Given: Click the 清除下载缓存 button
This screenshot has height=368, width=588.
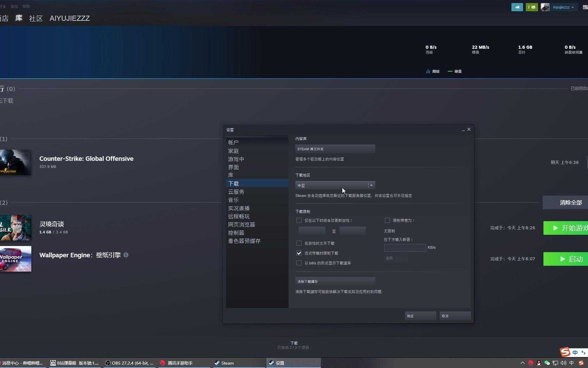Looking at the screenshot, I should pyautogui.click(x=335, y=281).
